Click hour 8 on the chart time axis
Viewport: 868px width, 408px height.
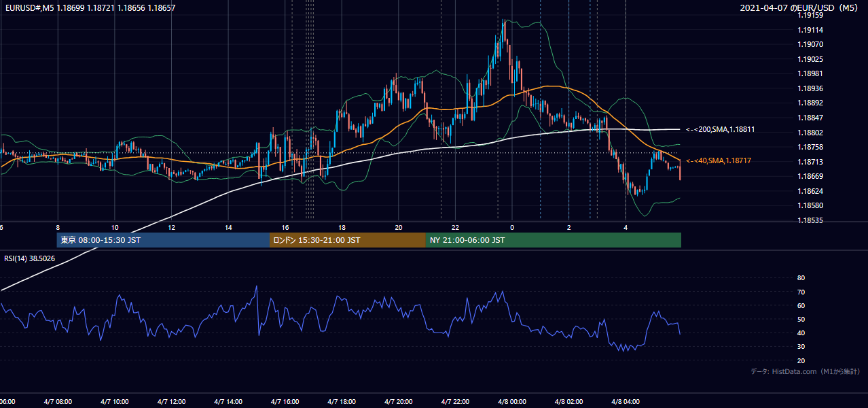[58, 227]
